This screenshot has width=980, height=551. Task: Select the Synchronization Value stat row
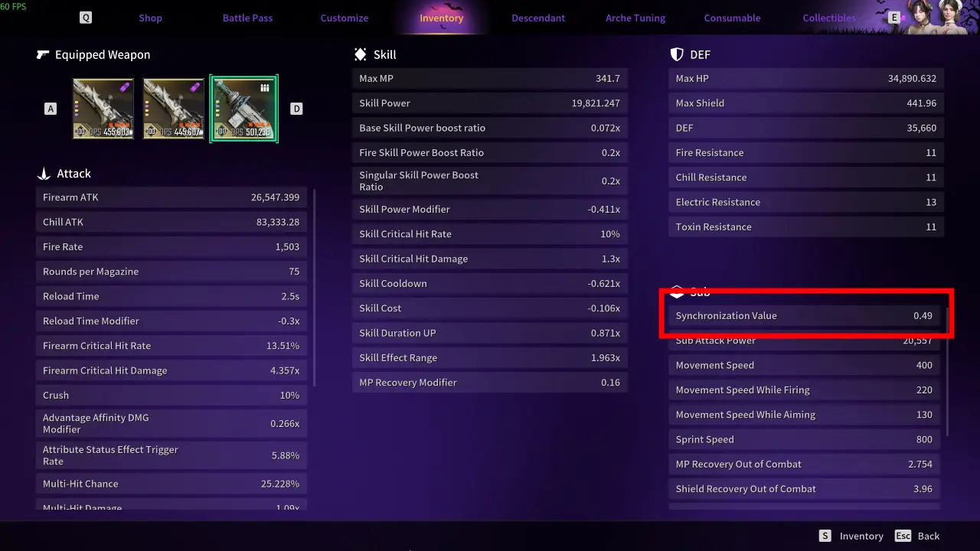tap(804, 315)
